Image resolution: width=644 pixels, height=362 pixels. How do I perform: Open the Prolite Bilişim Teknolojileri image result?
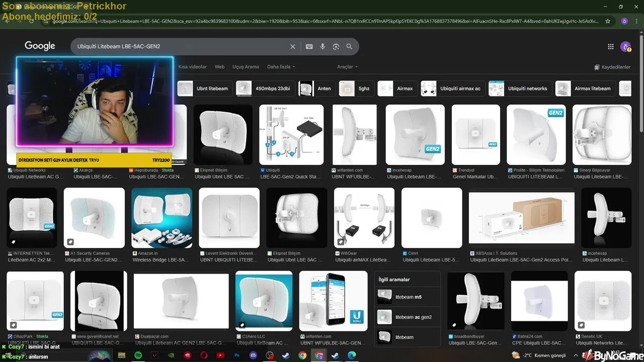pyautogui.click(x=536, y=135)
